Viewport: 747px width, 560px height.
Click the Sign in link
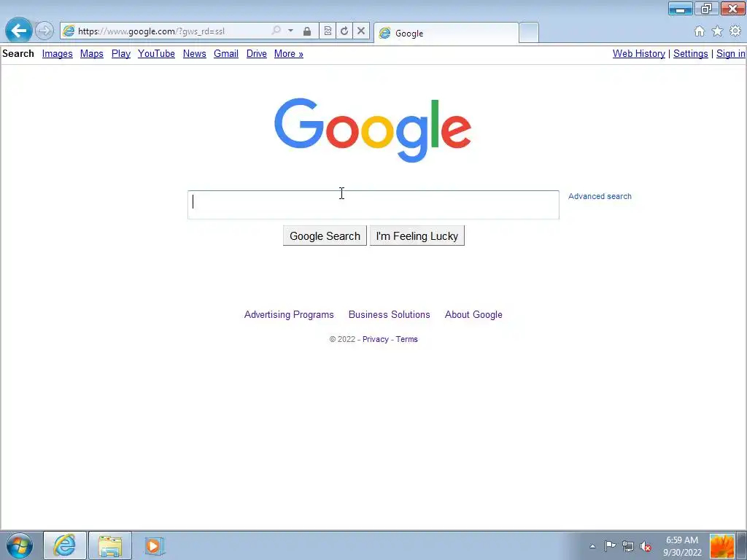[730, 53]
